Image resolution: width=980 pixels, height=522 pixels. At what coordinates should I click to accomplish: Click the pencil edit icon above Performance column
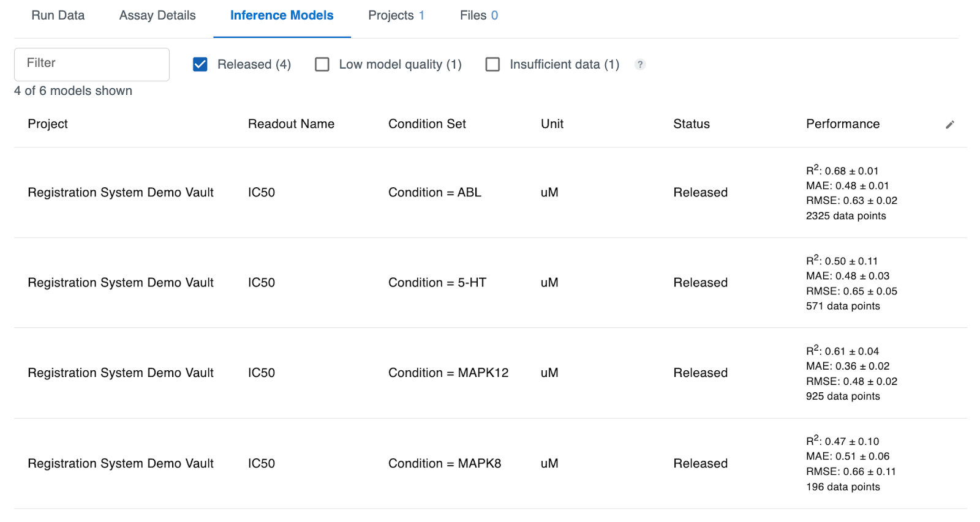coord(950,124)
